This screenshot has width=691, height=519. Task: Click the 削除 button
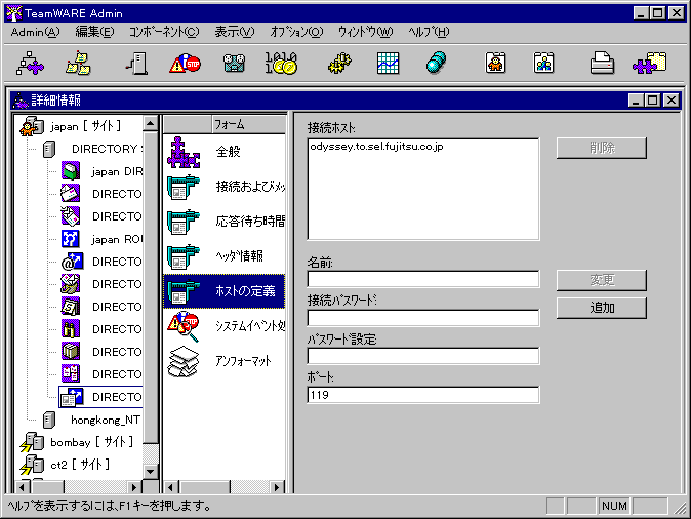(x=602, y=148)
